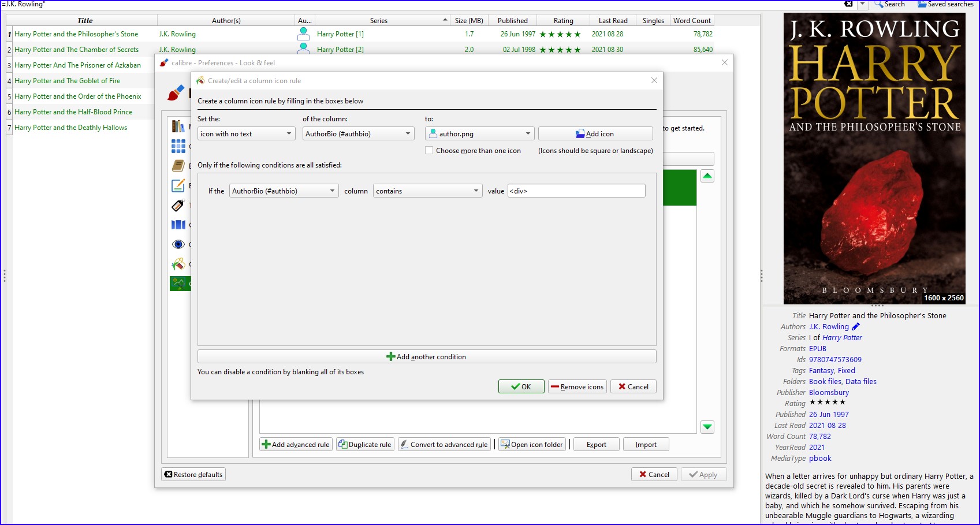Click Open icon folder button

[x=532, y=445]
